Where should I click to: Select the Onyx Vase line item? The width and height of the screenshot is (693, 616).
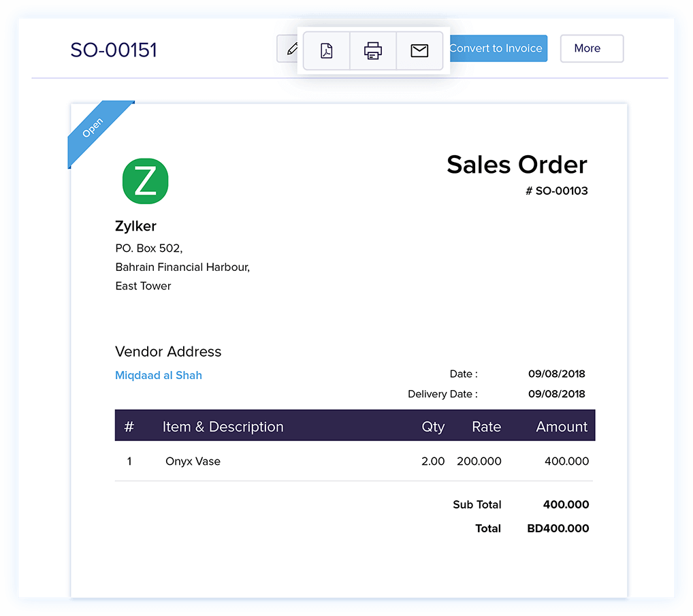193,461
